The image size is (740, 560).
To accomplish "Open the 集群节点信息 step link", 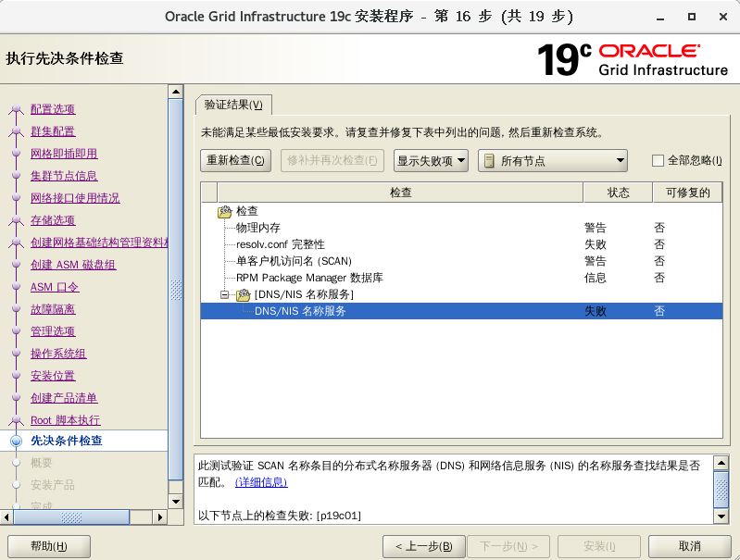I will [64, 176].
